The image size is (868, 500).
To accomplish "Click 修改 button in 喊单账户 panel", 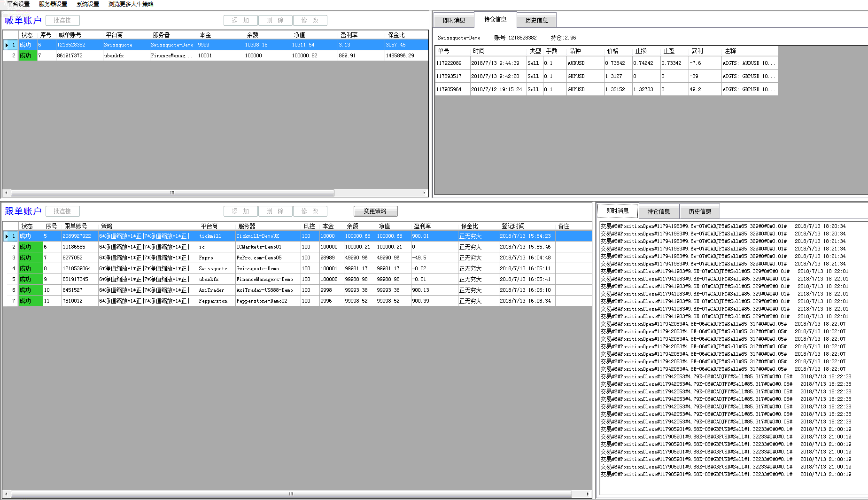I will click(x=310, y=21).
